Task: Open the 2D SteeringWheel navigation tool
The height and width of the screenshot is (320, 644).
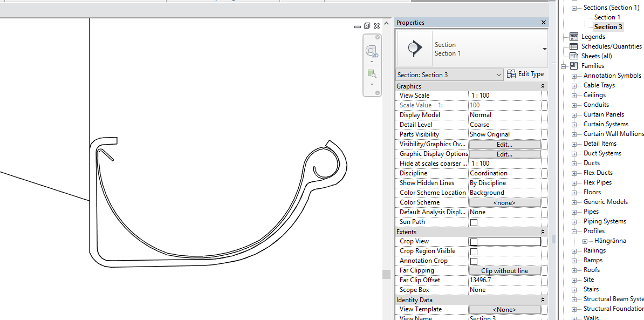Action: 371,50
